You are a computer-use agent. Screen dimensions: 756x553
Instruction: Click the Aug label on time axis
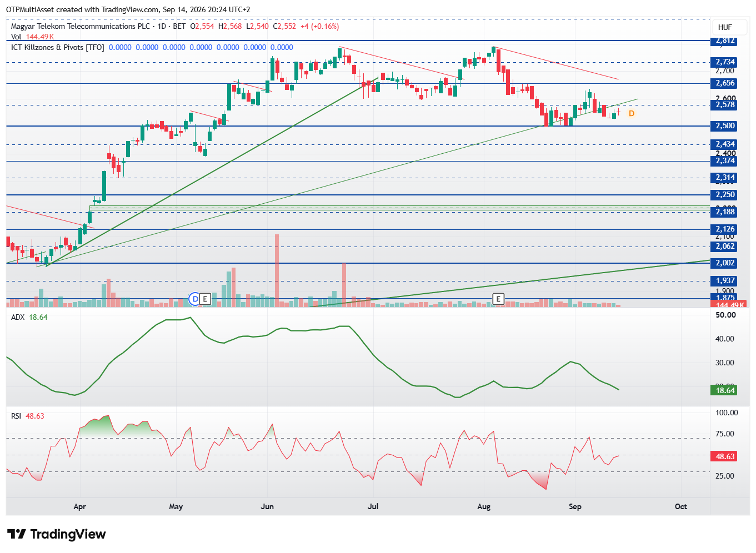484,506
